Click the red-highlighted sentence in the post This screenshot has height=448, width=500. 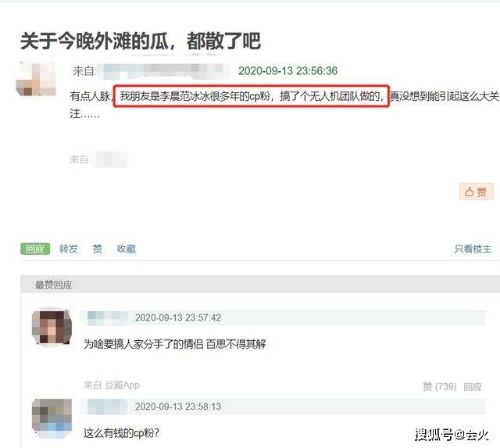click(x=252, y=96)
